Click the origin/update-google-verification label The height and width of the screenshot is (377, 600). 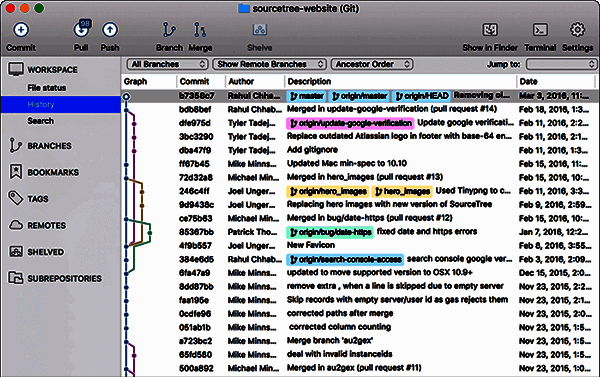tap(350, 123)
